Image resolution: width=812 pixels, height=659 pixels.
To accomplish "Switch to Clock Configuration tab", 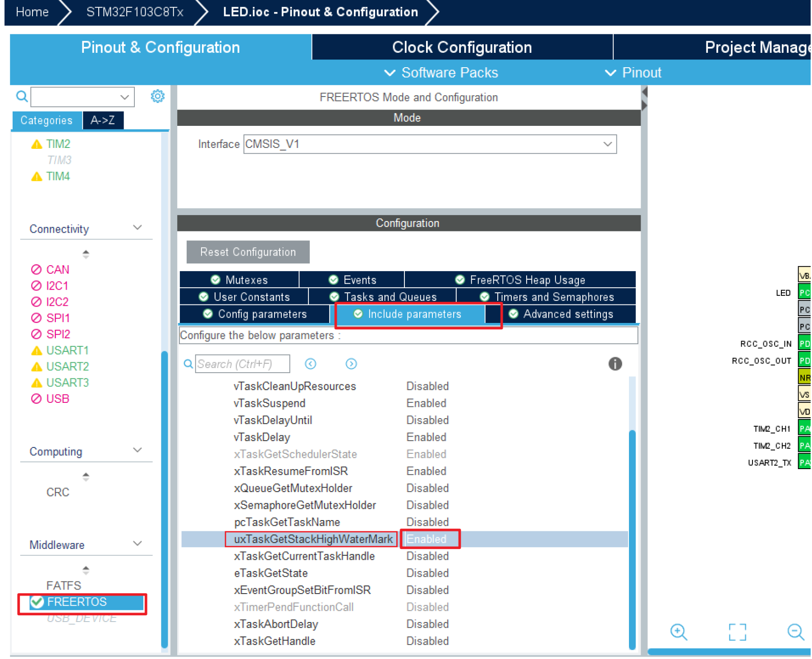I will pyautogui.click(x=462, y=47).
